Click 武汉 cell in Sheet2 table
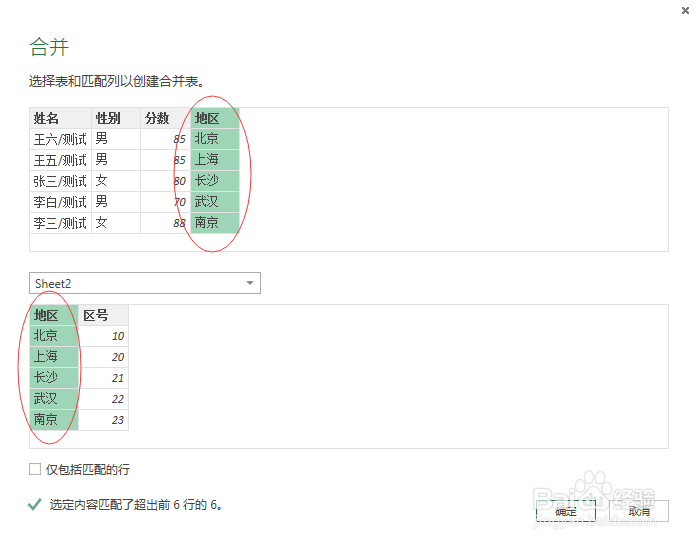The width and height of the screenshot is (695, 545). pyautogui.click(x=54, y=399)
